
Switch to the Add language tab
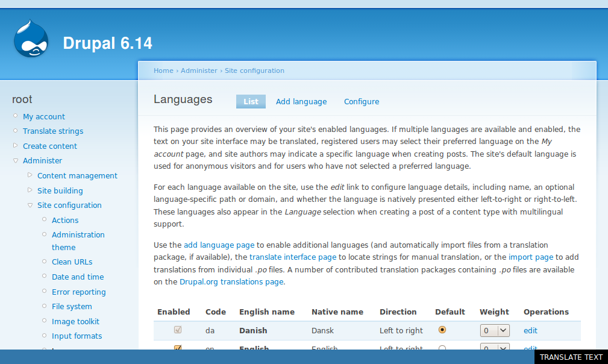point(301,102)
